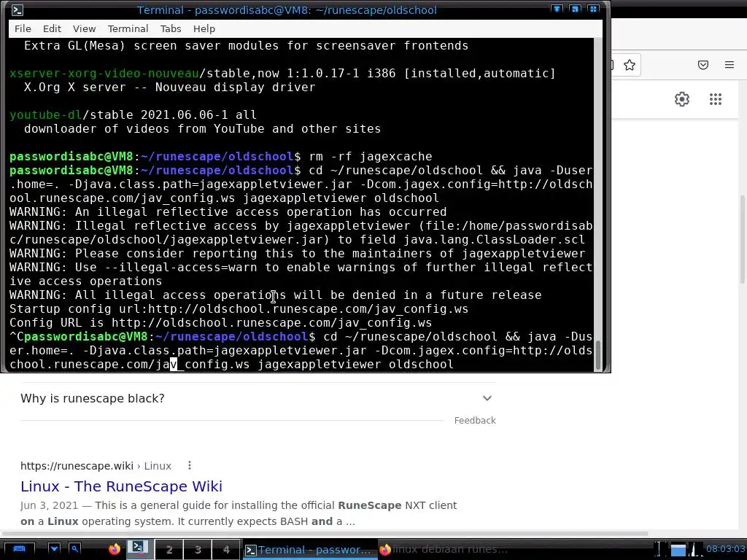The image size is (747, 560).
Task: Click the clock showing 08:03:03
Action: click(726, 549)
